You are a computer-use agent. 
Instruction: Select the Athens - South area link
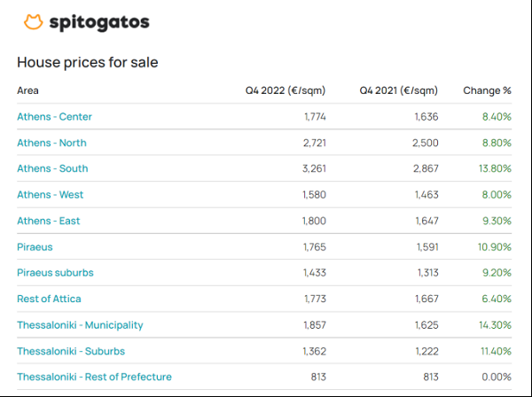pos(52,168)
